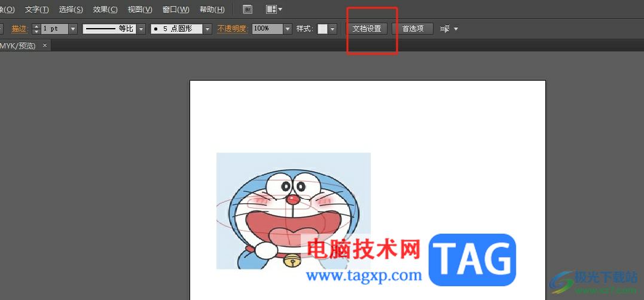This screenshot has height=300, width=644.
Task: Open the 不透明度 opacity panel link
Action: pos(233,29)
